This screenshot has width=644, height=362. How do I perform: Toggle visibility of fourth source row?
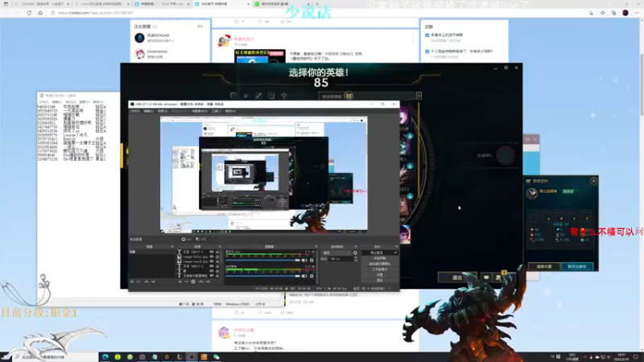coord(212,266)
